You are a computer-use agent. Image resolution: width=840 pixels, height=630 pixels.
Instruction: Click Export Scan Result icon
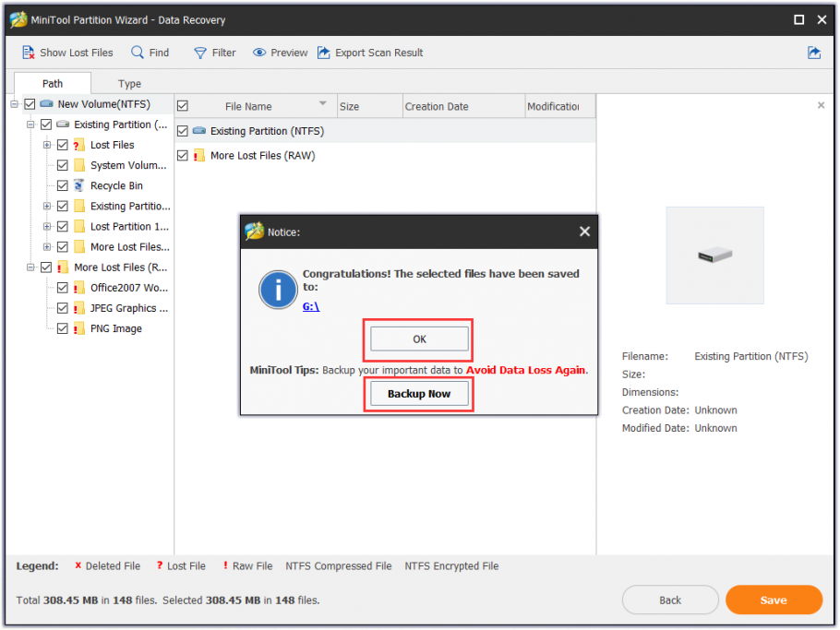(324, 53)
